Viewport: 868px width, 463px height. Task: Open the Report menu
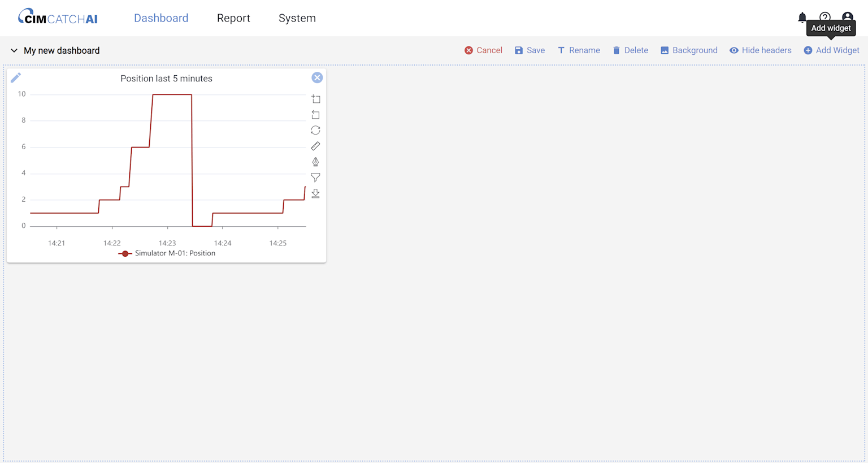(x=233, y=18)
